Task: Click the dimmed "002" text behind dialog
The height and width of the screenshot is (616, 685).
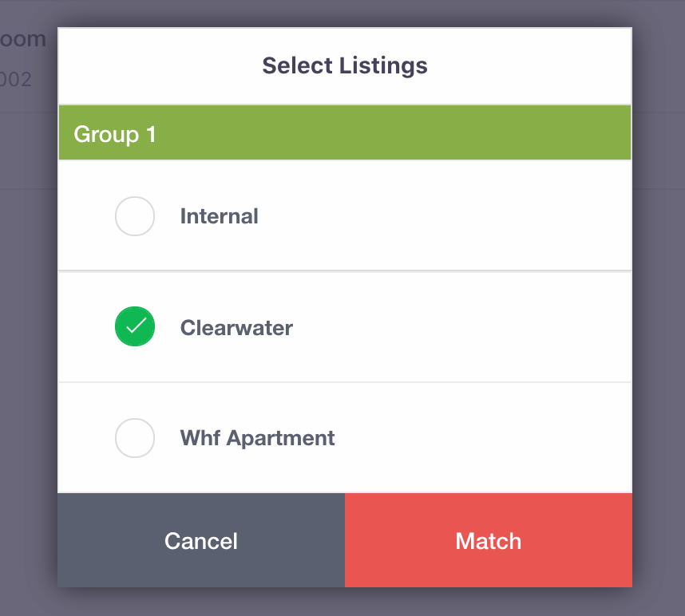Action: pyautogui.click(x=16, y=80)
